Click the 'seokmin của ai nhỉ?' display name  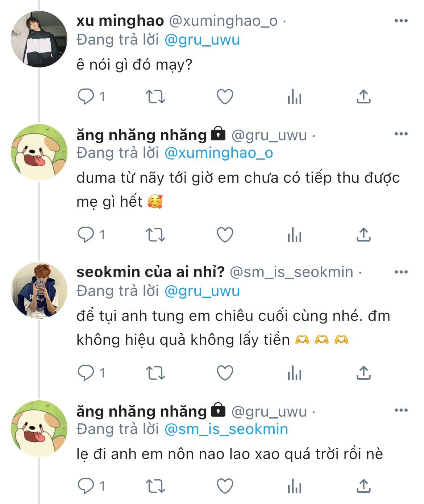[150, 272]
